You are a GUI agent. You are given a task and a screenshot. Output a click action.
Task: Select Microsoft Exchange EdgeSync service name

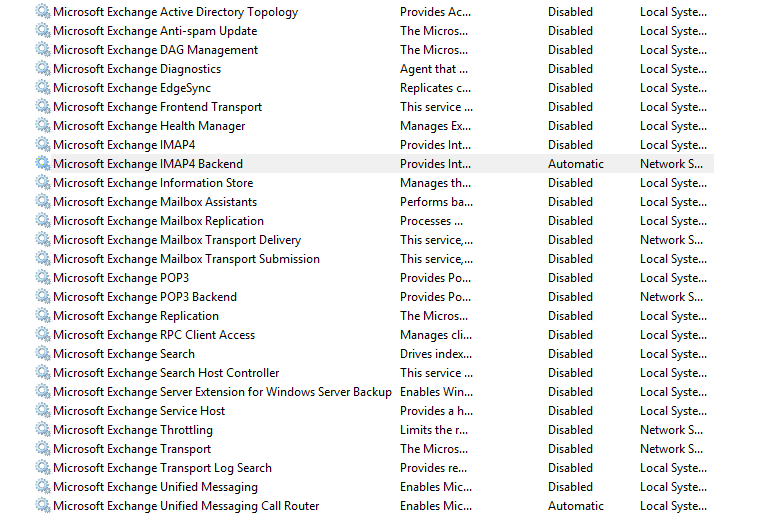coord(132,88)
